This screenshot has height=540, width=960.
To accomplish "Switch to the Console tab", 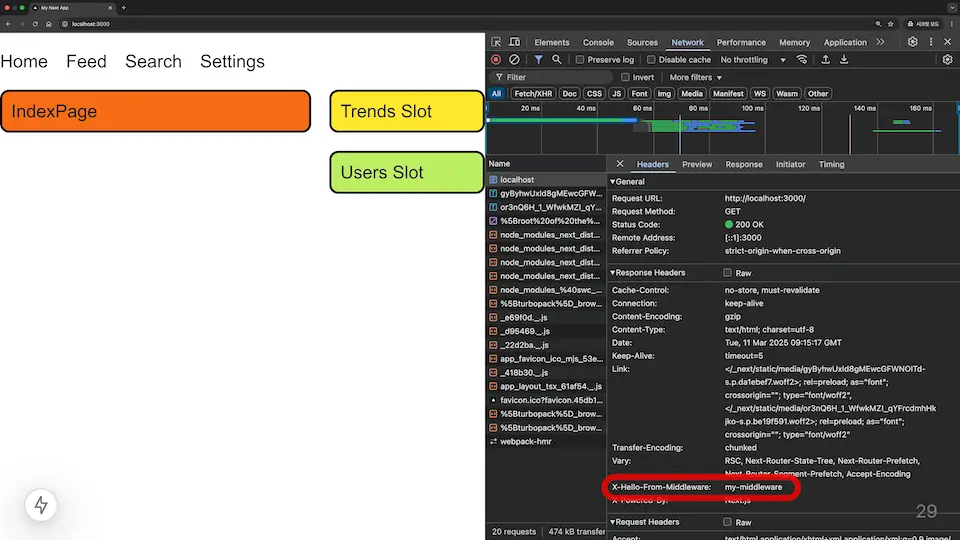I will (x=598, y=42).
